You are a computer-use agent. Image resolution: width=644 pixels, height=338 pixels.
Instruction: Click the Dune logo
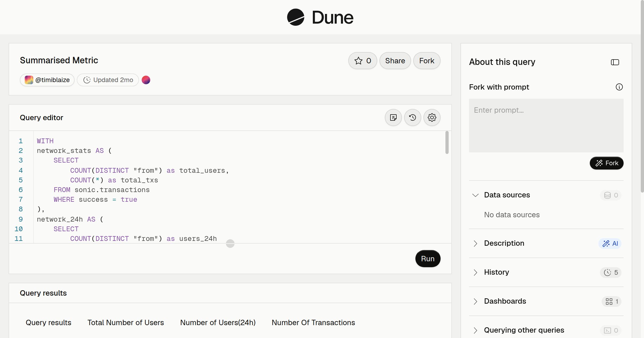320,17
